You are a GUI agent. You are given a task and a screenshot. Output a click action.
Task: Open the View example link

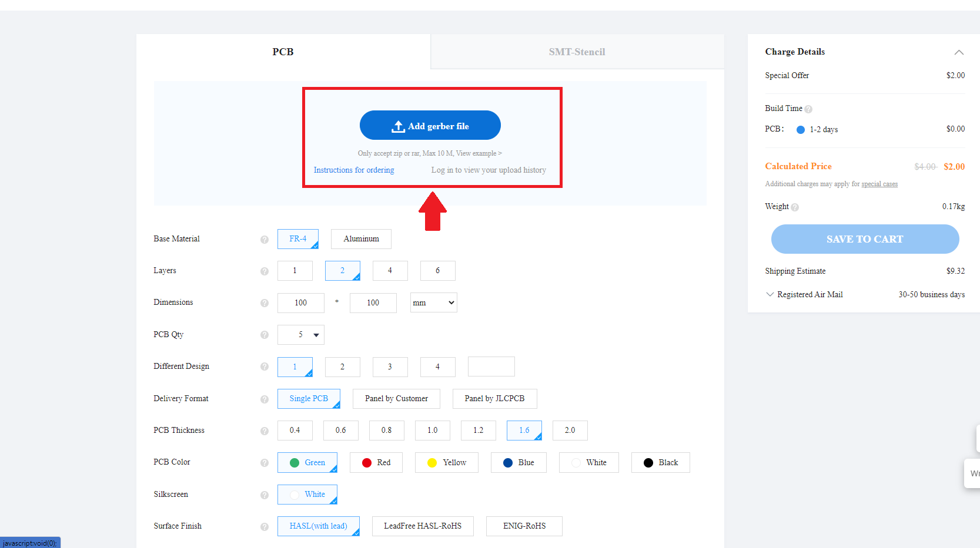[479, 153]
